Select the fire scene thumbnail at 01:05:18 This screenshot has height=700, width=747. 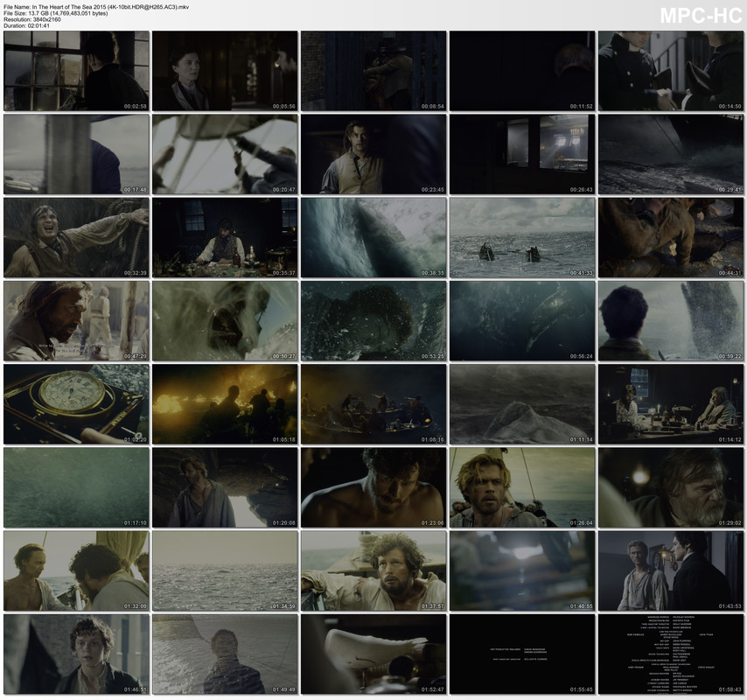coord(225,404)
